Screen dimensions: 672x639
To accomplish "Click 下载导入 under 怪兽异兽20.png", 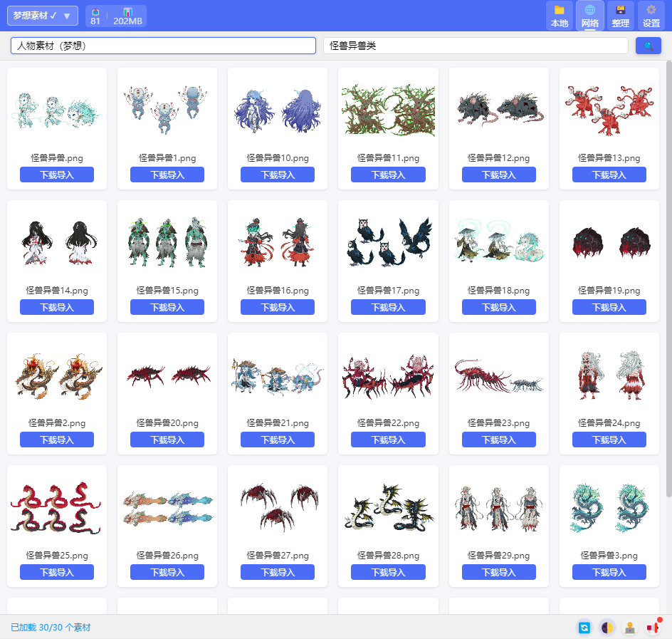I will pos(167,440).
